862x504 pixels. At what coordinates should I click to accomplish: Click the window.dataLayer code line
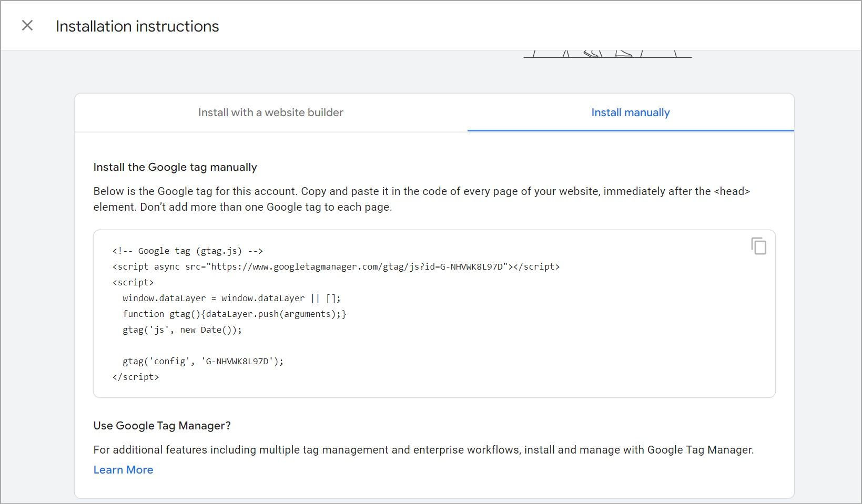tap(231, 298)
